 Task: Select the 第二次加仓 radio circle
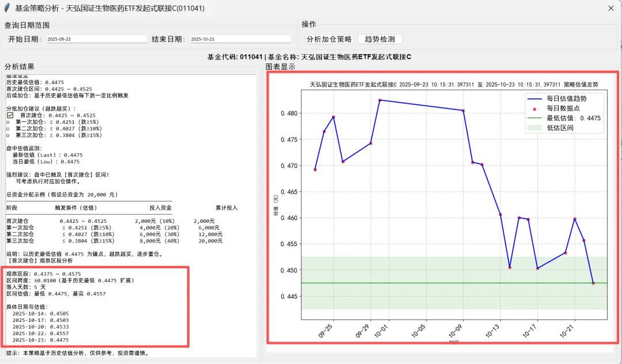pos(8,129)
